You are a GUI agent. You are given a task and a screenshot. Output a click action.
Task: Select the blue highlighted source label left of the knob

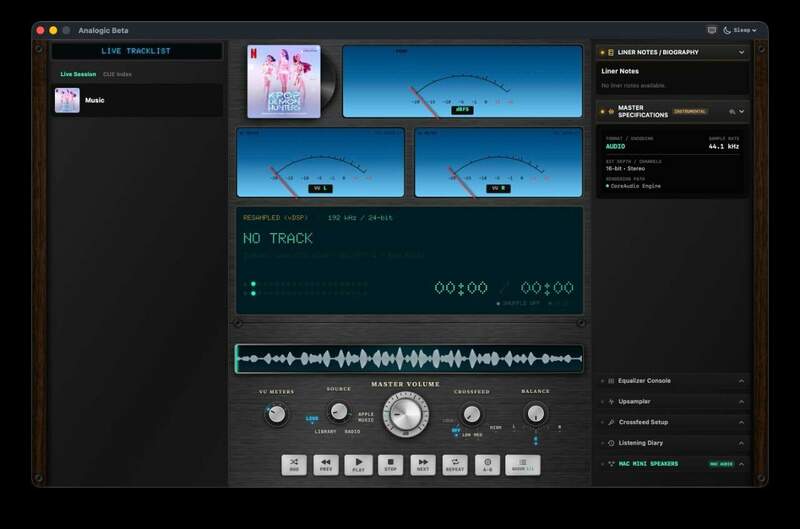pos(312,418)
